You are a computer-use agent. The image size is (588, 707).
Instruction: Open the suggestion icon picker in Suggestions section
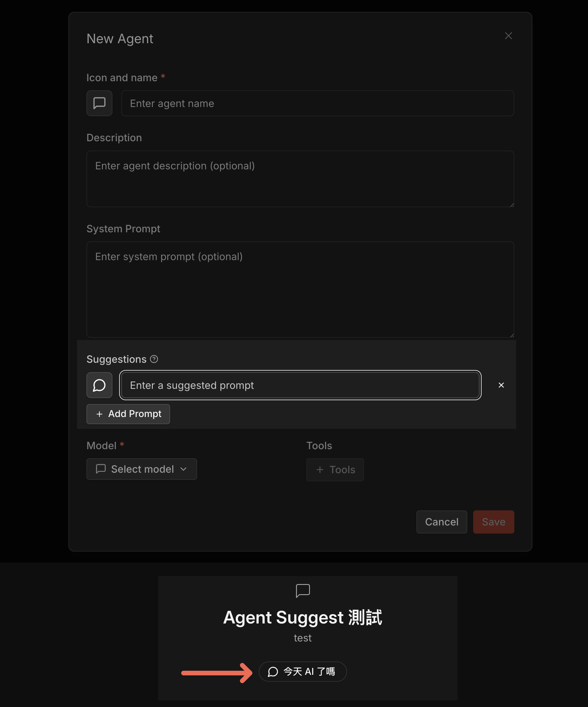pyautogui.click(x=99, y=385)
